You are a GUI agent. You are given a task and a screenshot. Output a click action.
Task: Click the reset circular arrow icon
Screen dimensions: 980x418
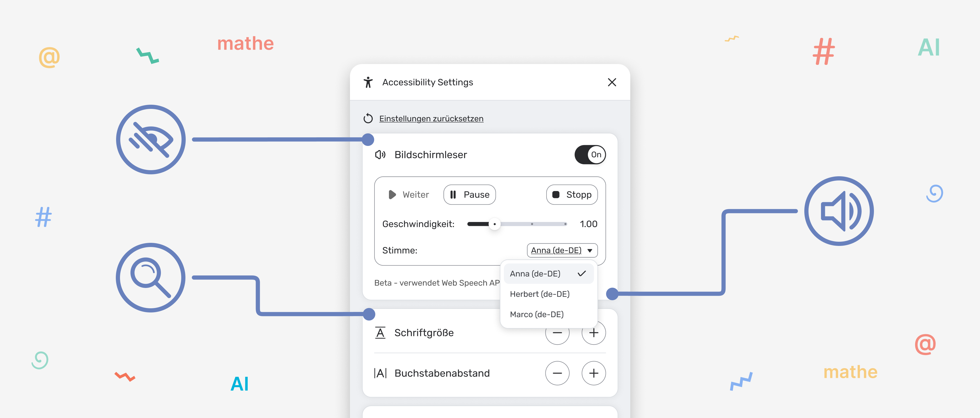click(x=368, y=118)
